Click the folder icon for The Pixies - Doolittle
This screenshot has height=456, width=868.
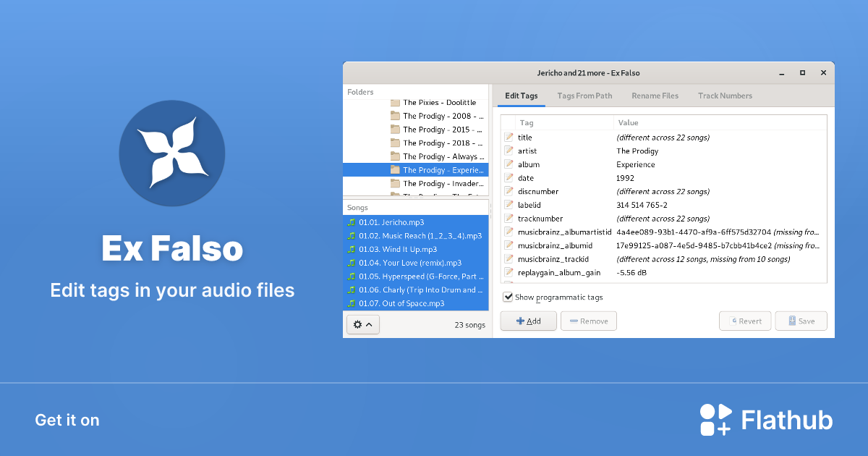(x=395, y=103)
